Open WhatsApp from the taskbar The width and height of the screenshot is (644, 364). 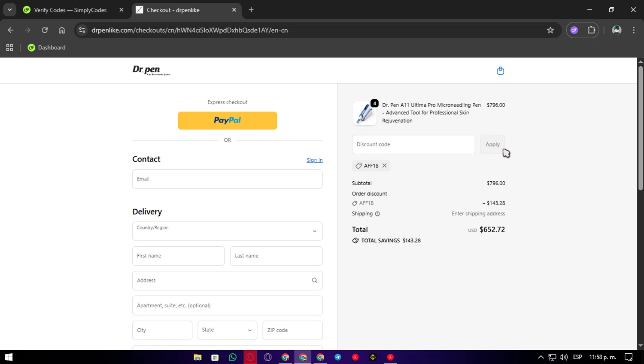[x=233, y=357]
